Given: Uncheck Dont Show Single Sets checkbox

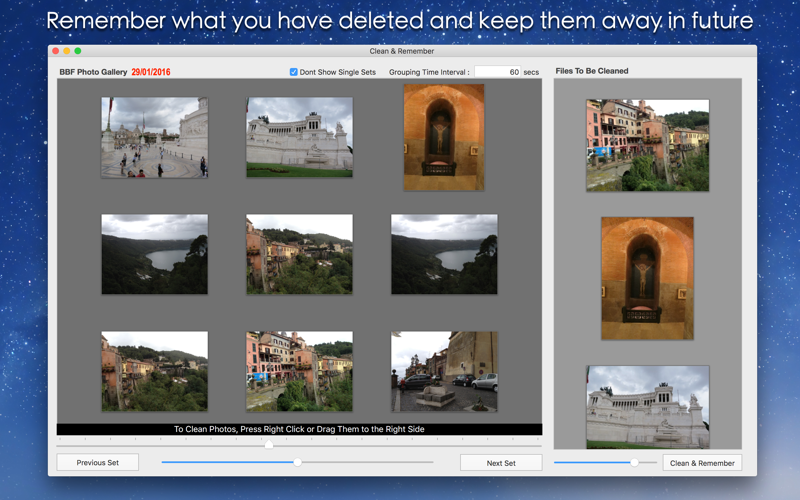Looking at the screenshot, I should tap(293, 72).
